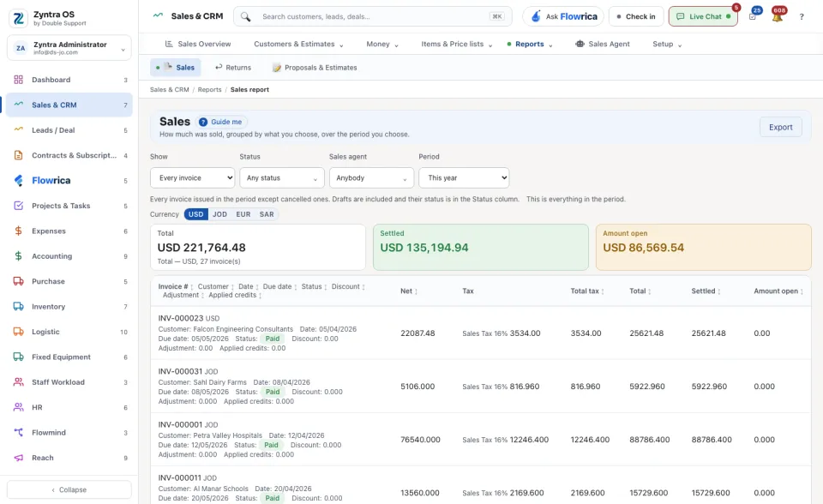Click the Logistic truck icon
823x504 pixels.
pos(18,332)
